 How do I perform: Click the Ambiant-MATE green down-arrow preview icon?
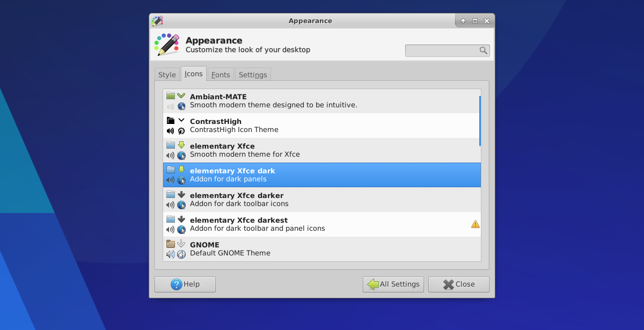(181, 96)
